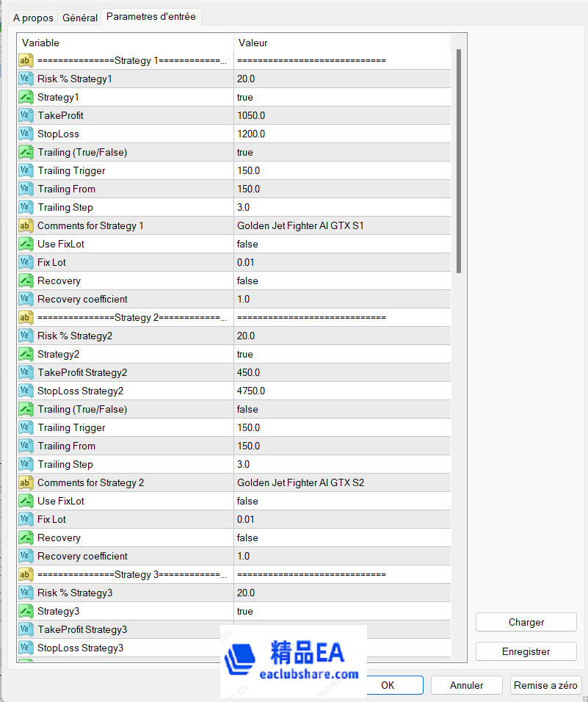Screen dimensions: 588x702
Task: Select the StopLoss Strategy2 row icon
Action: pyautogui.click(x=26, y=391)
